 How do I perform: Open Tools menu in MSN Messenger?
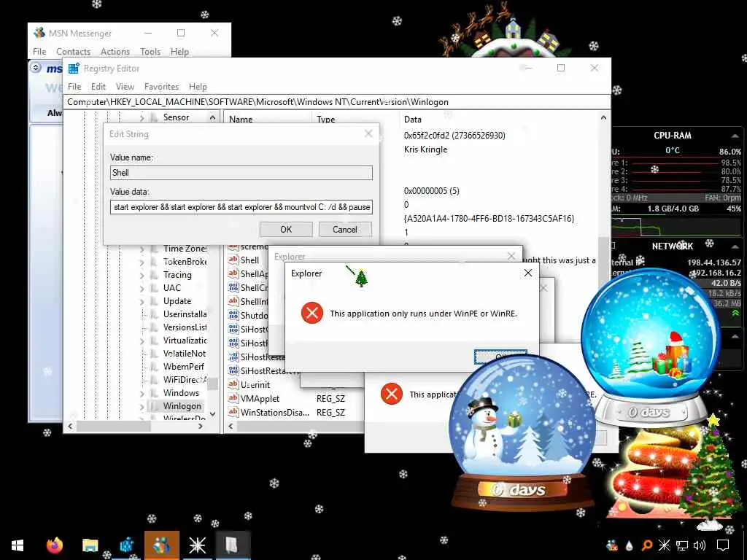tap(150, 52)
